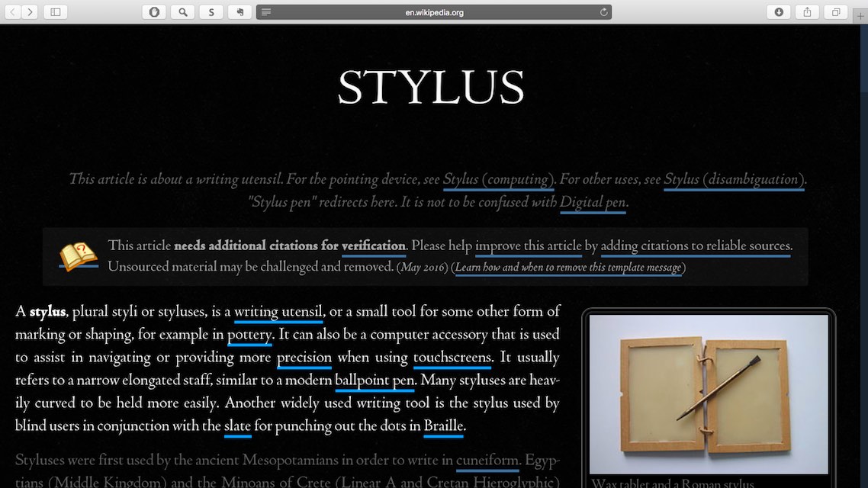Follow the Digital pen link

593,203
